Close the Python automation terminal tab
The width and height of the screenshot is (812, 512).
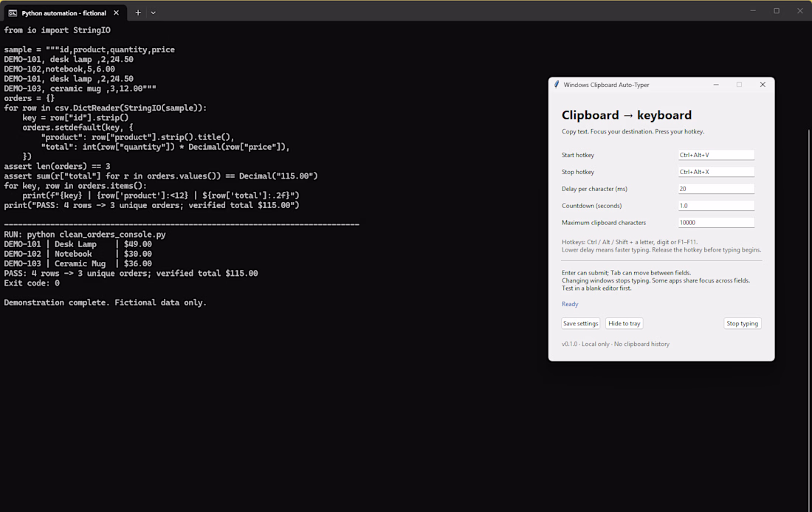[116, 13]
